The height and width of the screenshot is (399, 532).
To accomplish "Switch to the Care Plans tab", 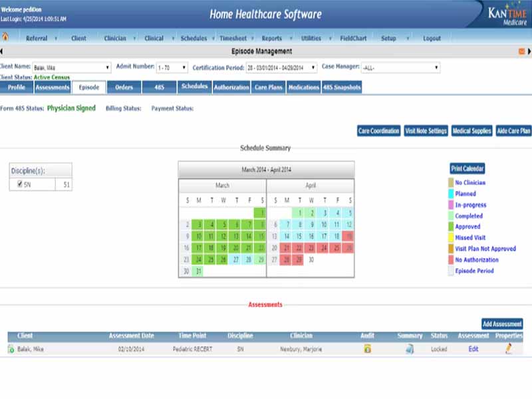I will tap(269, 87).
